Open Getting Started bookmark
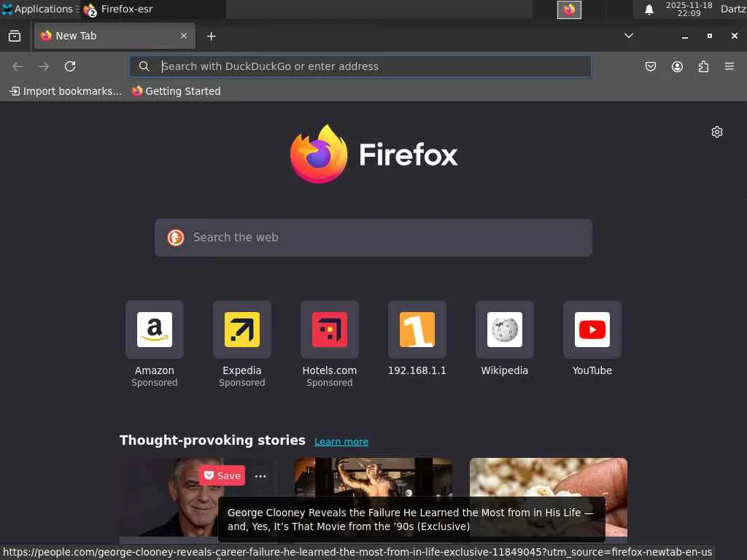Screen dimensions: 747x560 (177, 91)
